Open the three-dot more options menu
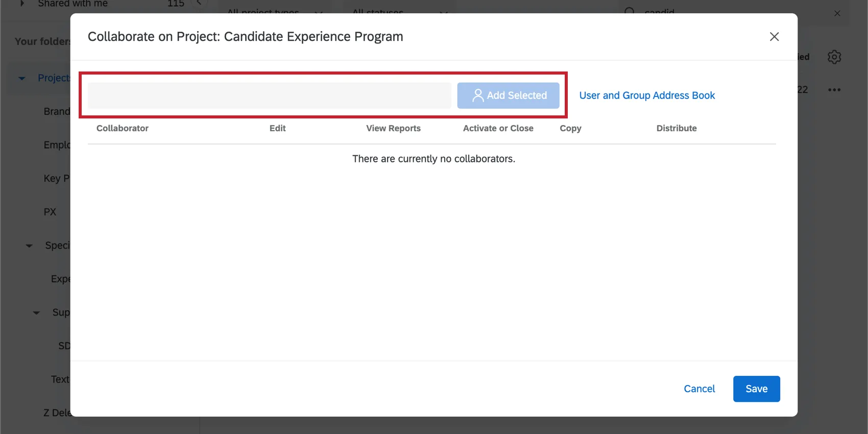This screenshot has width=868, height=434. [x=834, y=89]
